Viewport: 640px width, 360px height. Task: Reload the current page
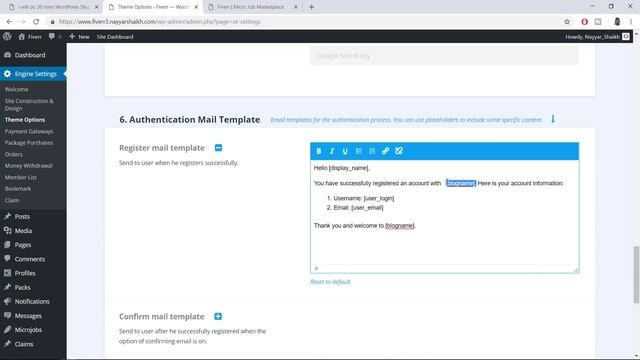tap(36, 22)
